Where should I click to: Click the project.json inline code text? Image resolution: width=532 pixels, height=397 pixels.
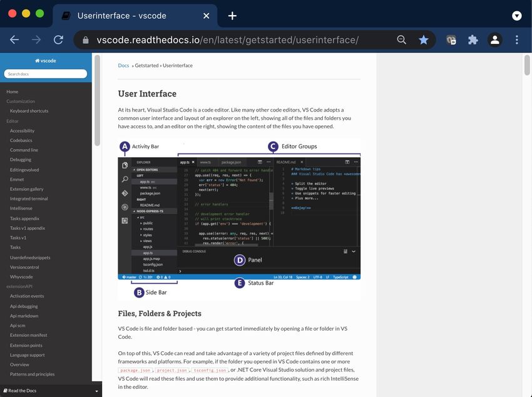coord(172,370)
